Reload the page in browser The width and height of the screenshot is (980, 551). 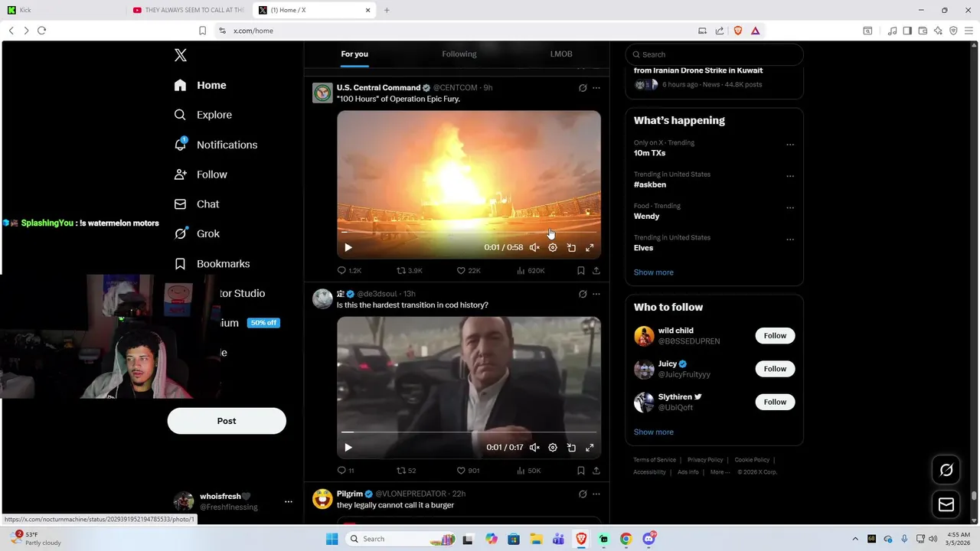[x=41, y=31]
